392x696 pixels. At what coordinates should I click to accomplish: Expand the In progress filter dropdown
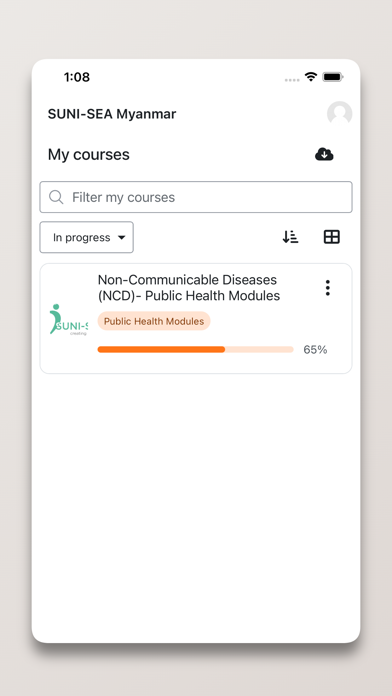pyautogui.click(x=87, y=237)
